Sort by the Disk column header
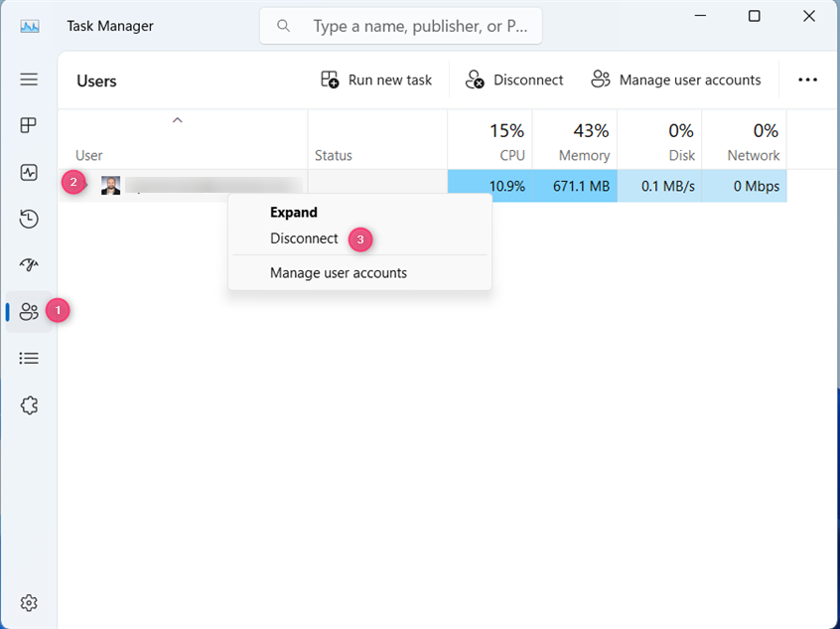Screen dimensions: 840x629 659,139
